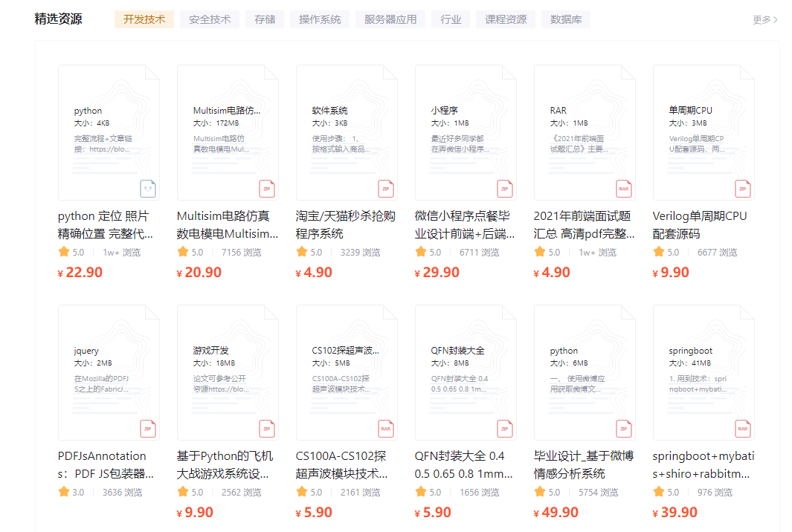Click the RAR badge on the CS100A-CS102 card
Image resolution: width=792 pixels, height=532 pixels.
point(385,429)
